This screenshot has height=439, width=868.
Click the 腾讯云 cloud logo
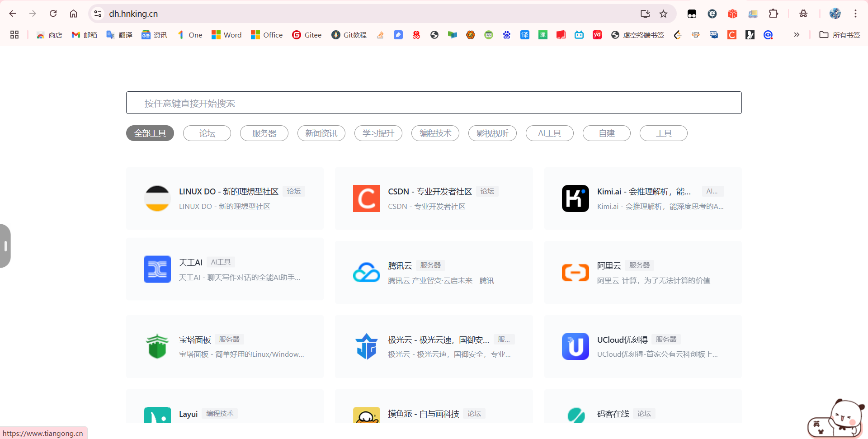(x=367, y=273)
